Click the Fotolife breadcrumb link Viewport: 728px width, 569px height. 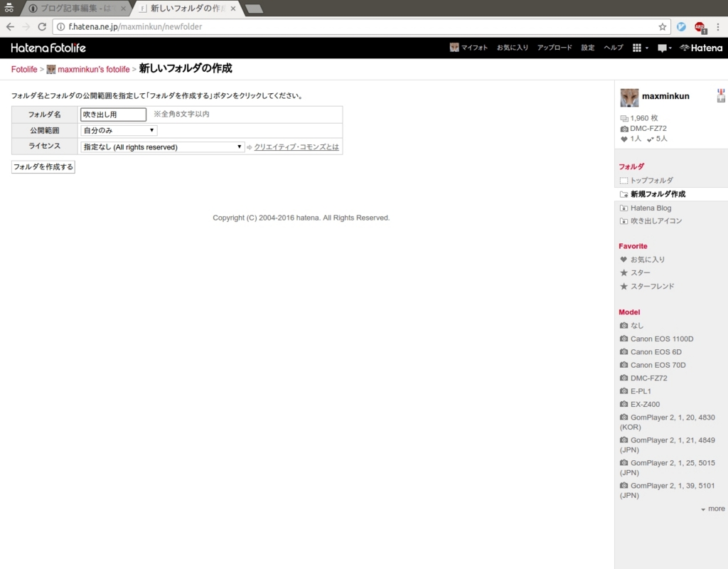(24, 69)
